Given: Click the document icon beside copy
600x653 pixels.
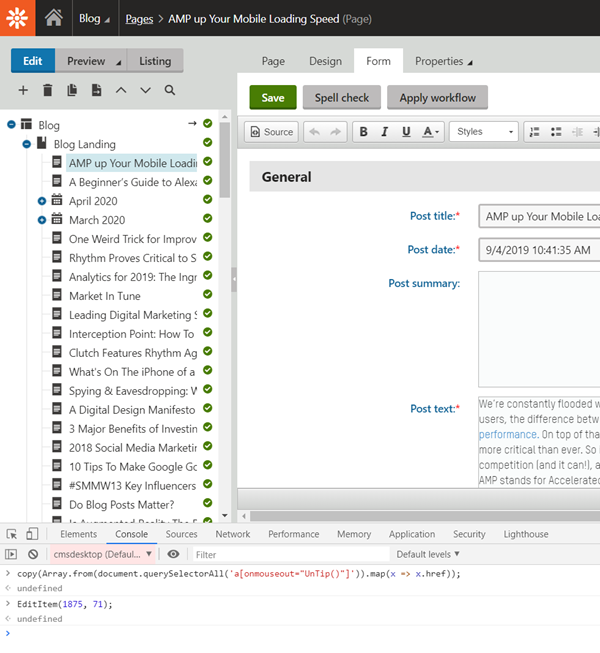Looking at the screenshot, I should [x=97, y=90].
